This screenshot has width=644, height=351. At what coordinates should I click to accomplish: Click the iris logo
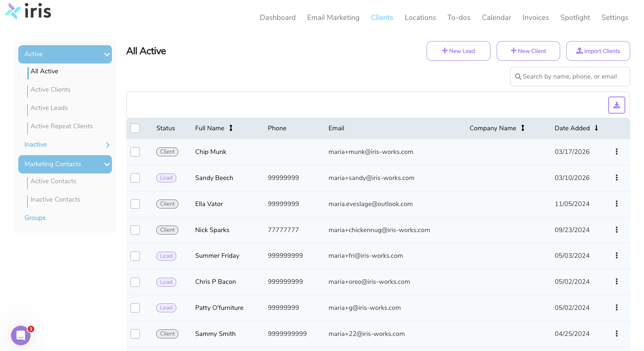(x=28, y=11)
